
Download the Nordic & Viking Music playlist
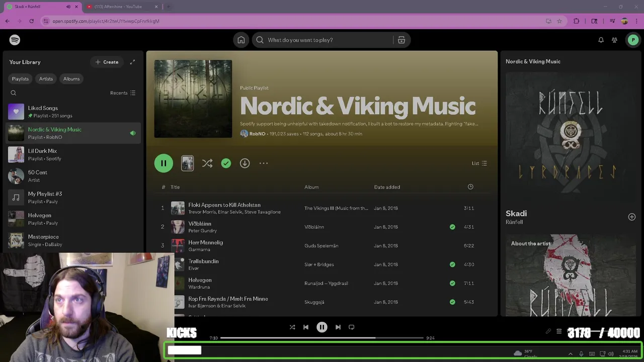point(245,163)
